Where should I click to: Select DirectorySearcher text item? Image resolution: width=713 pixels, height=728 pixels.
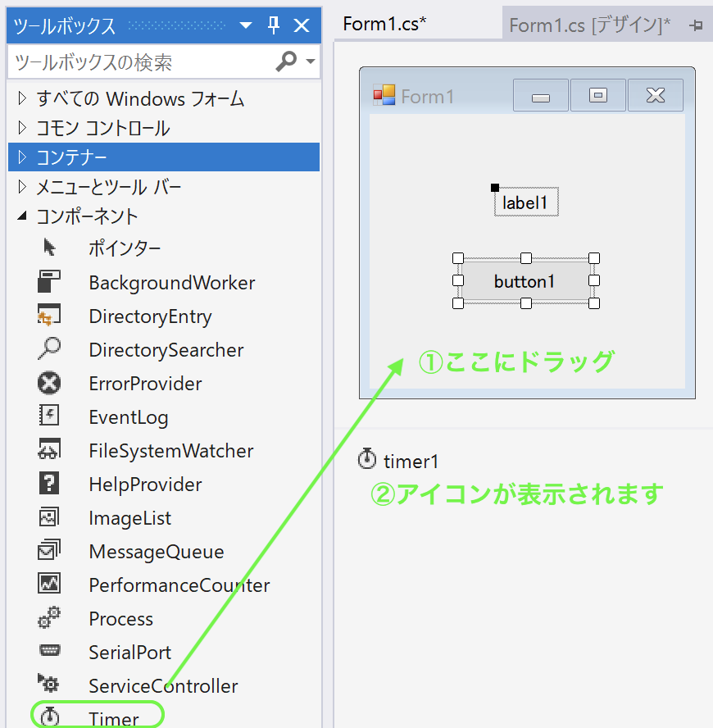point(166,350)
